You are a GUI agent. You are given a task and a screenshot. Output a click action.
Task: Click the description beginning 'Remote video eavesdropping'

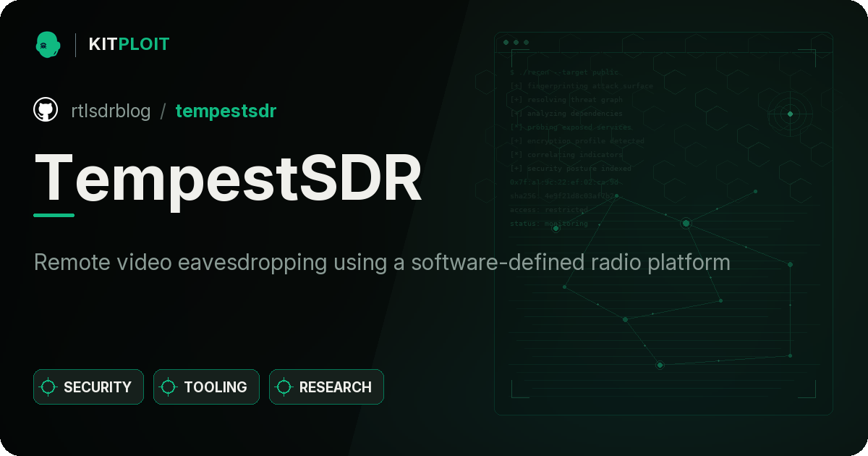click(x=382, y=262)
